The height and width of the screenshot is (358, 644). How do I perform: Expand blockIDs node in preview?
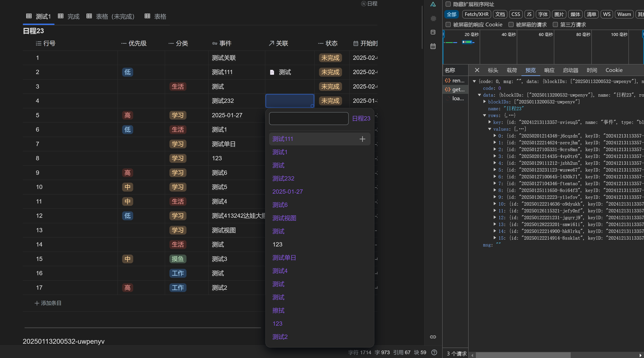click(485, 102)
